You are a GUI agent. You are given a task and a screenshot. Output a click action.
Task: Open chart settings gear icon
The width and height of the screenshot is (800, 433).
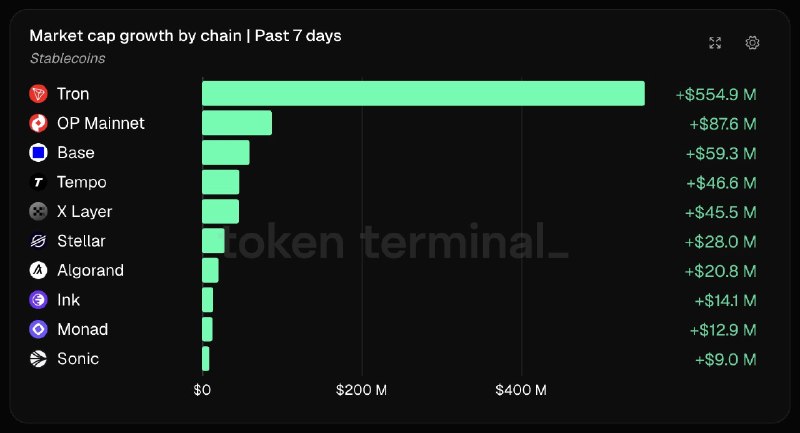[x=752, y=43]
